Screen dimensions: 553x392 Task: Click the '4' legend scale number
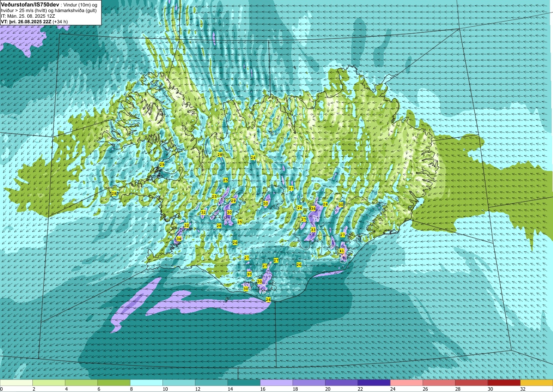pos(66,389)
